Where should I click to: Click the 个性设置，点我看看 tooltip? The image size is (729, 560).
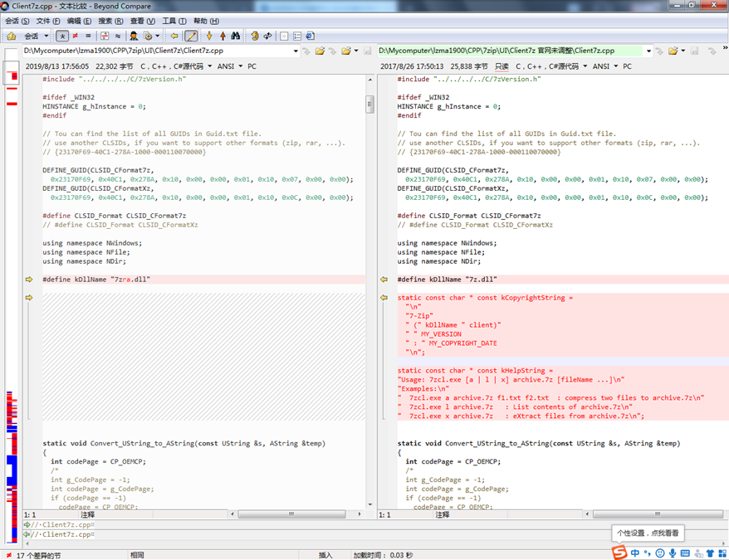coord(648,533)
